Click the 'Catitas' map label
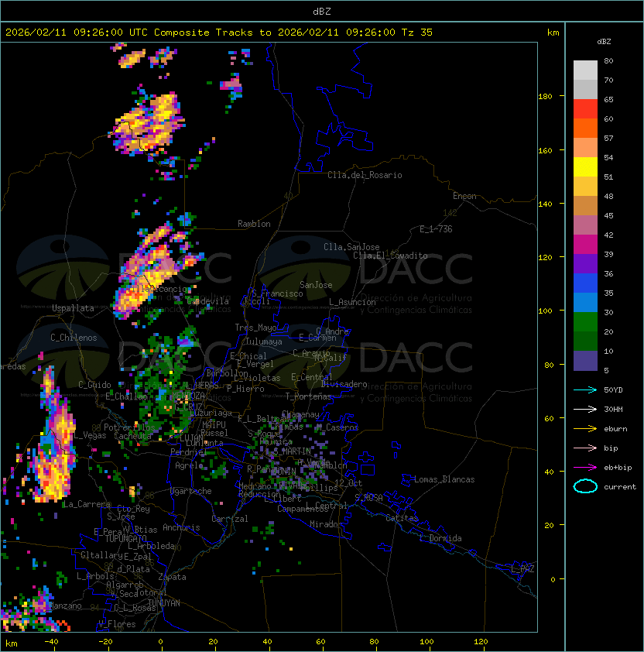 click(402, 518)
